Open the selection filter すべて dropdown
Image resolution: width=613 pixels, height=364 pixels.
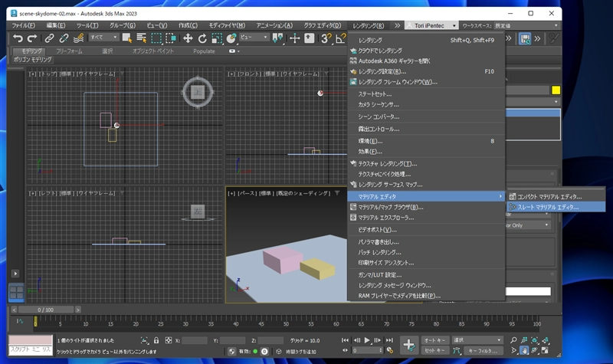coord(103,38)
